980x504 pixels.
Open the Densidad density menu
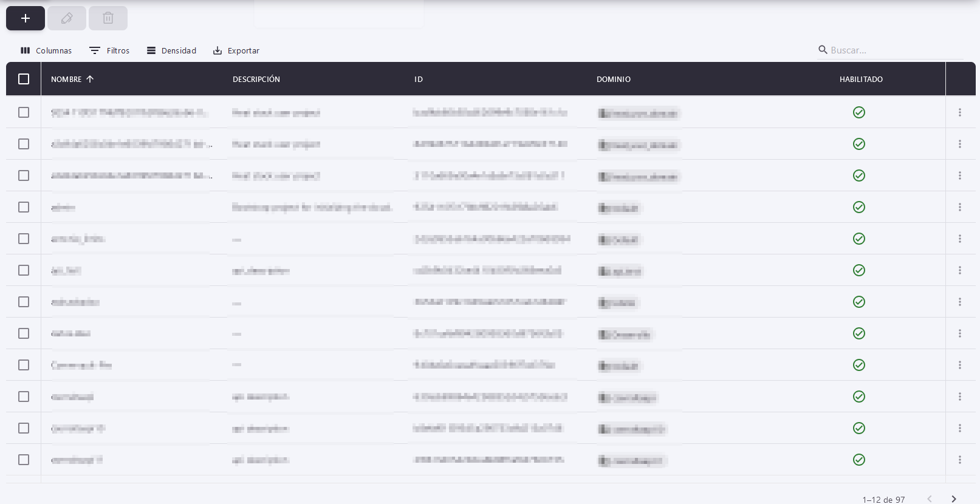tap(171, 50)
